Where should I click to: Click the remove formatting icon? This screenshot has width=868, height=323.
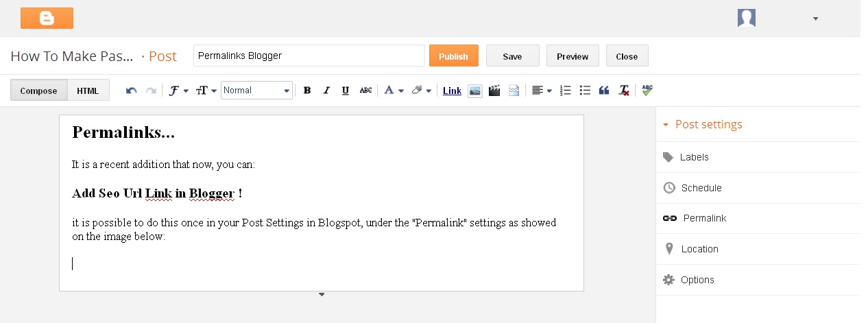[x=624, y=91]
